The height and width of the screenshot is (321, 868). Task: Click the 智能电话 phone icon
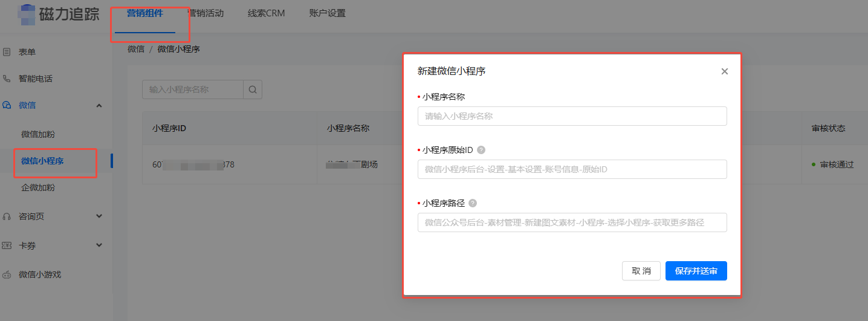pyautogui.click(x=7, y=79)
